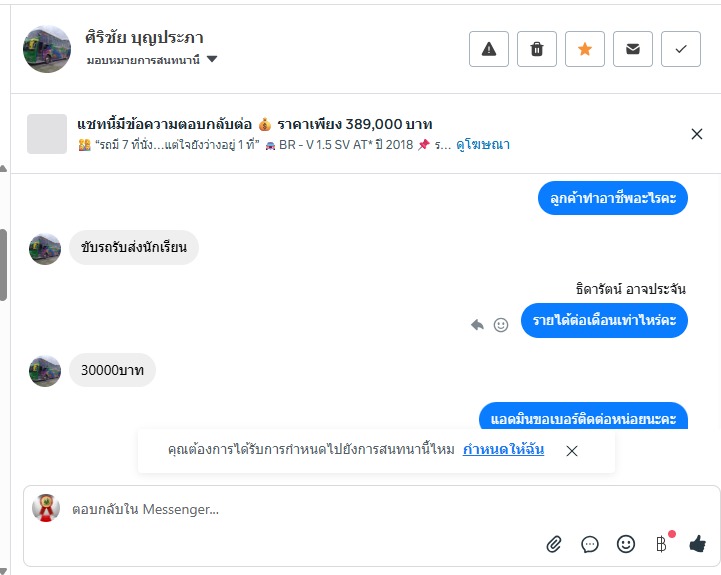Open saved replies speech bubble icon

[x=589, y=545]
